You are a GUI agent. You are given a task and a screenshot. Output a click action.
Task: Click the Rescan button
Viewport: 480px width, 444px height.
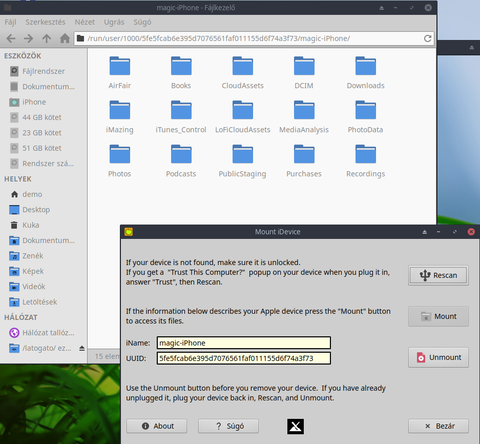pyautogui.click(x=438, y=275)
